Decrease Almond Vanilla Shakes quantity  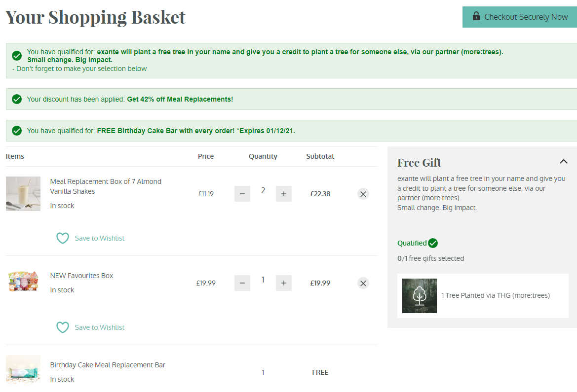(x=242, y=194)
